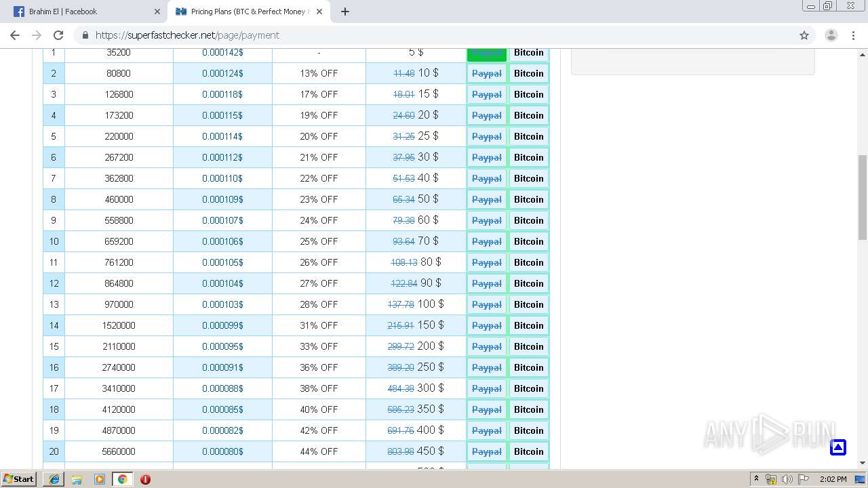Click the 2:02 PM clock
The height and width of the screenshot is (488, 868).
point(833,479)
